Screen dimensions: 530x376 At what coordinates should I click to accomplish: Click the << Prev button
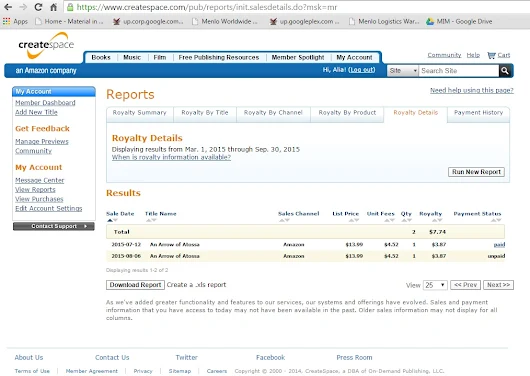[x=465, y=285]
